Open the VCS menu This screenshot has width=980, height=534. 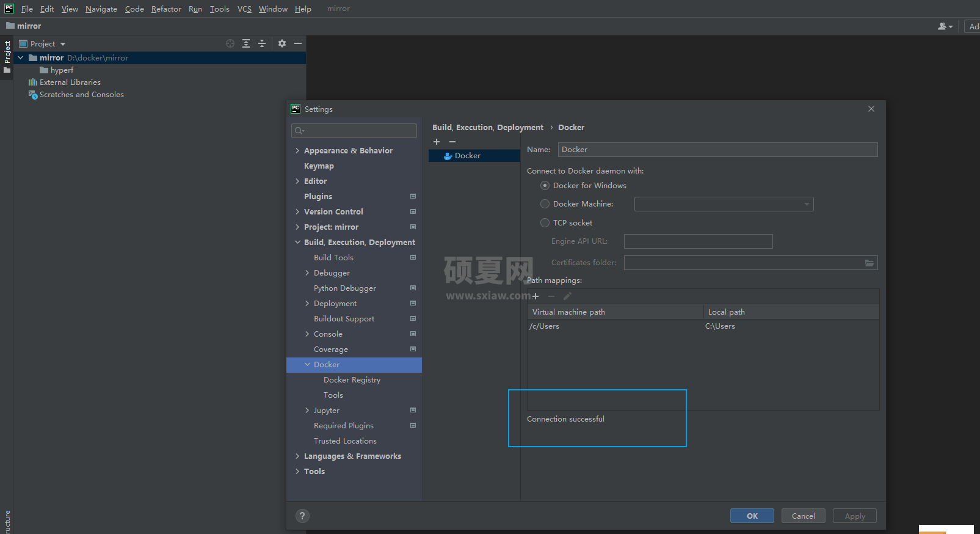pyautogui.click(x=244, y=9)
